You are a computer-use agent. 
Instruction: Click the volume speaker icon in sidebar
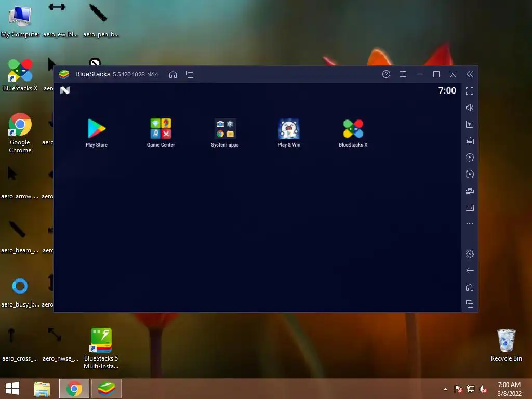tap(470, 108)
